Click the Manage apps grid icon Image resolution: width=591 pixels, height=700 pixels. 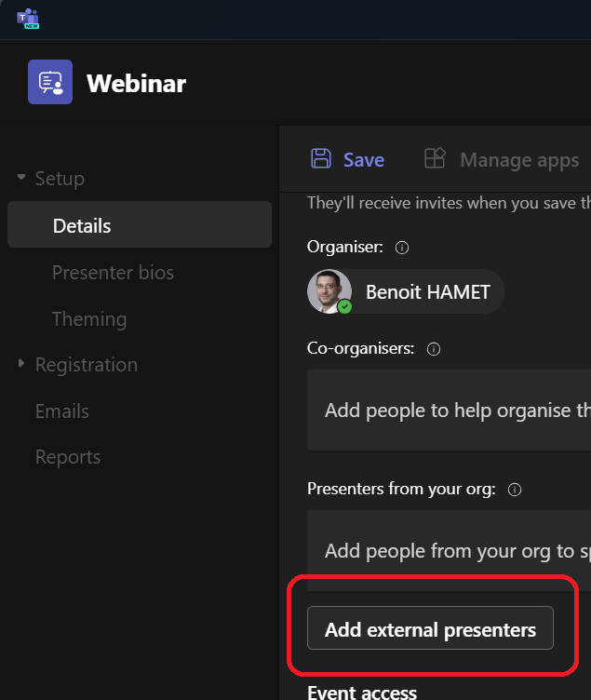click(435, 158)
